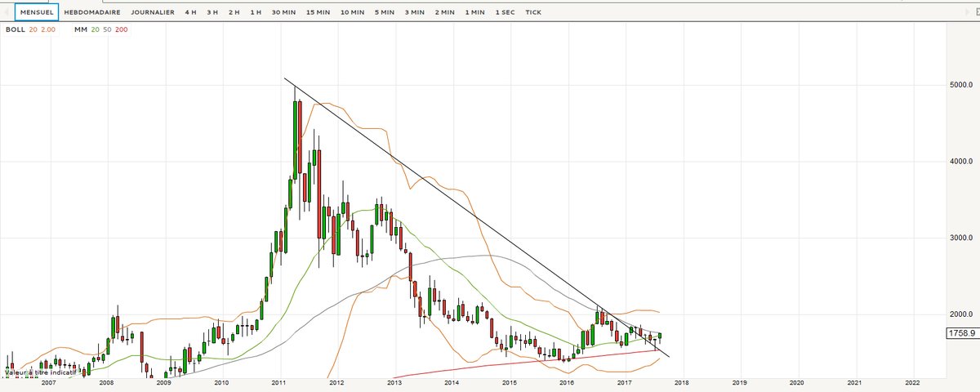Click the BOLL deviation value 2.00

(48, 29)
